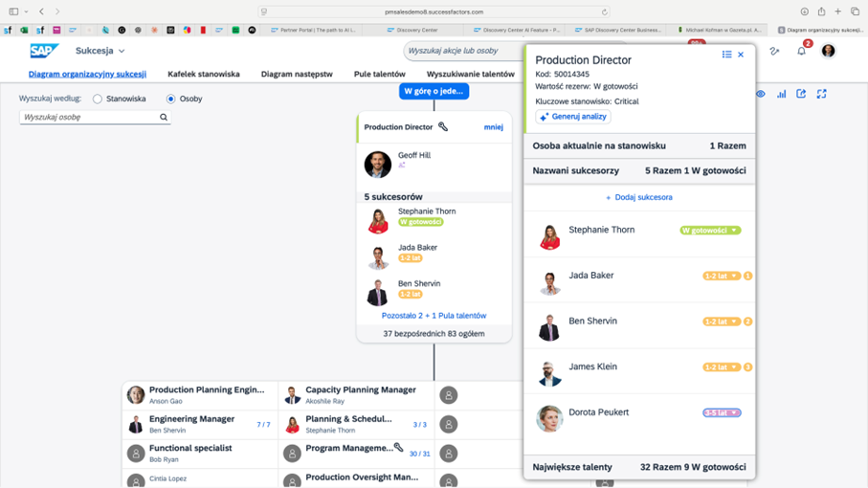Open the notifications bell
This screenshot has height=488, width=868.
click(801, 51)
